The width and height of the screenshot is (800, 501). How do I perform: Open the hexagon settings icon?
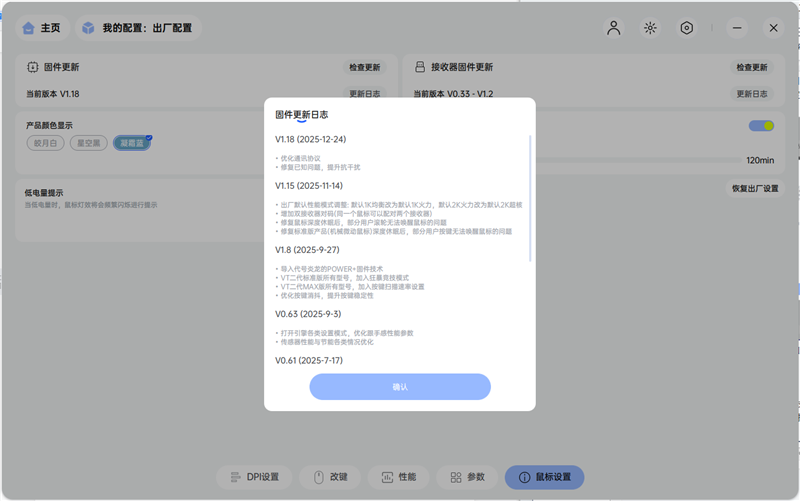(x=687, y=28)
